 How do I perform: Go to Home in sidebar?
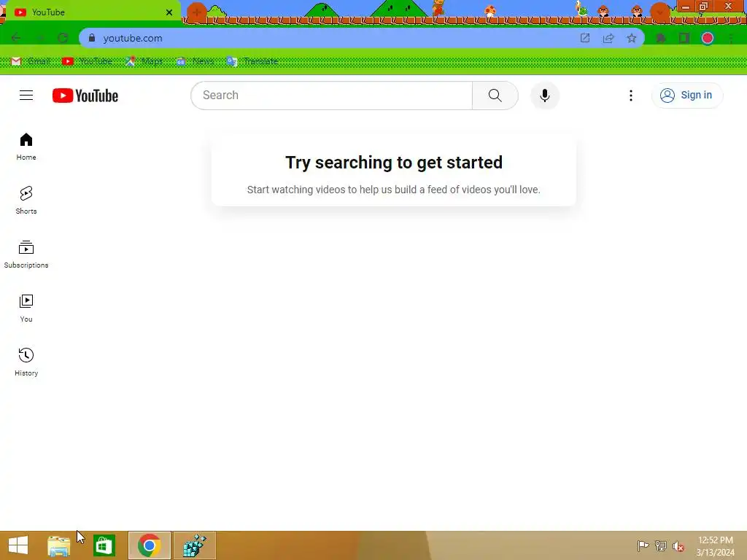[26, 147]
